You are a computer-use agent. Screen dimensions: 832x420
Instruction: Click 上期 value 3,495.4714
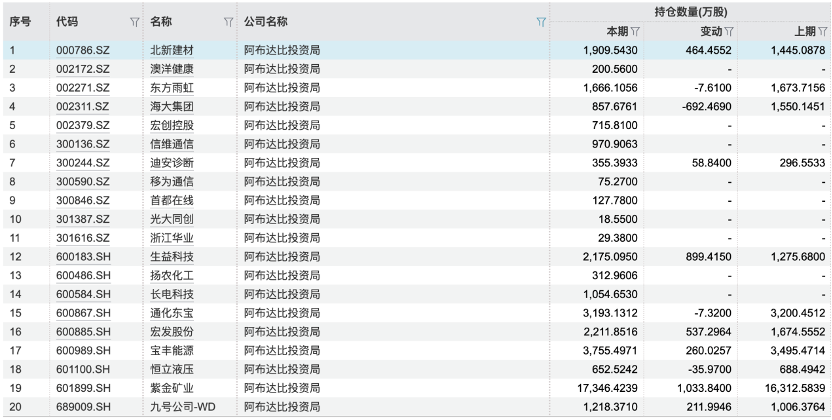point(798,350)
